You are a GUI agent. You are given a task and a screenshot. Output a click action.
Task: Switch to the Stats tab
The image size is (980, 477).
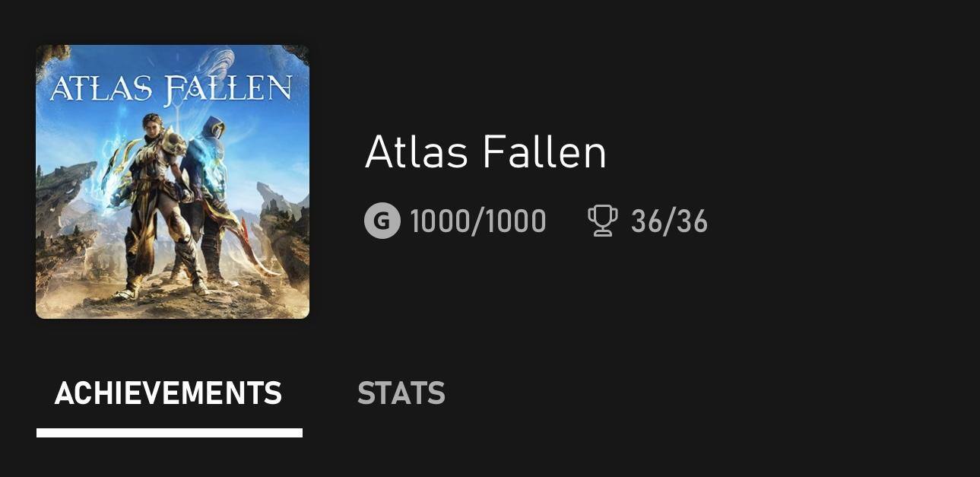click(x=401, y=393)
